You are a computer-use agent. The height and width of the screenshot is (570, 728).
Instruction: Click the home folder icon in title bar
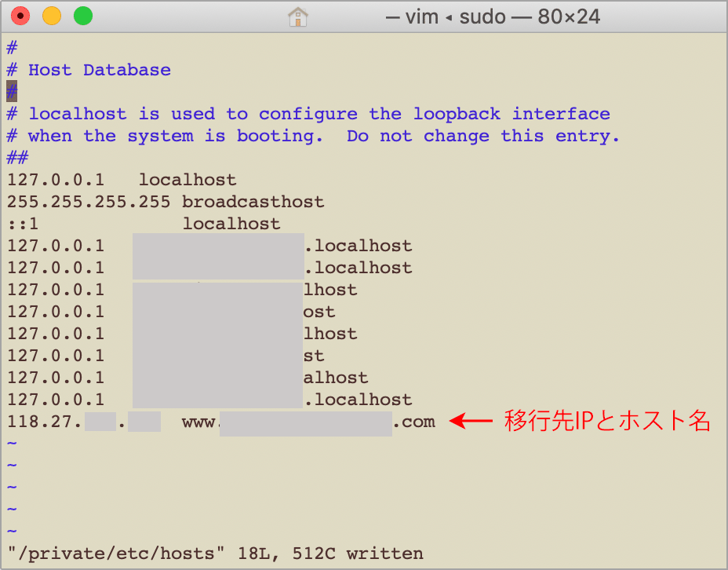pyautogui.click(x=298, y=16)
